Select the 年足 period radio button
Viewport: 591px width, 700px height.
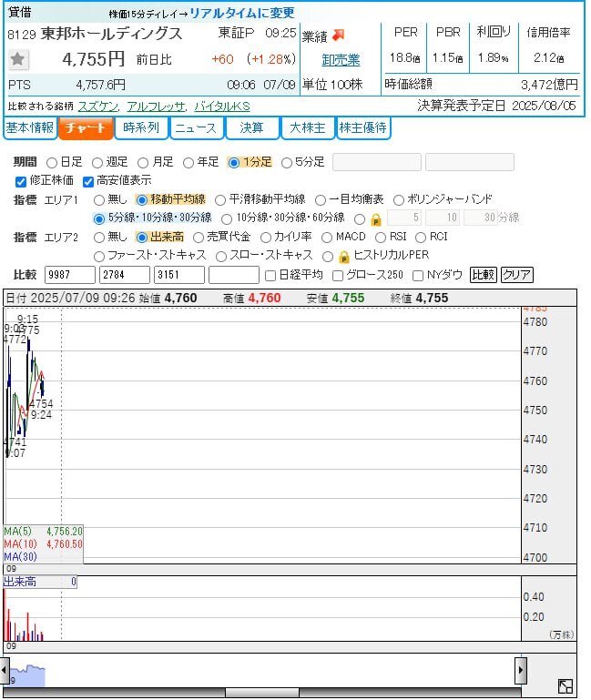click(x=189, y=163)
